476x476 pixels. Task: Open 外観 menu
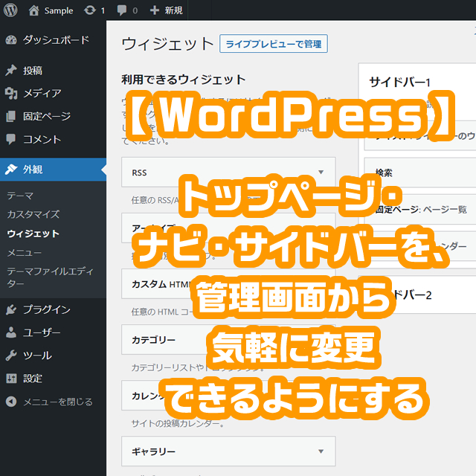[x=53, y=170]
